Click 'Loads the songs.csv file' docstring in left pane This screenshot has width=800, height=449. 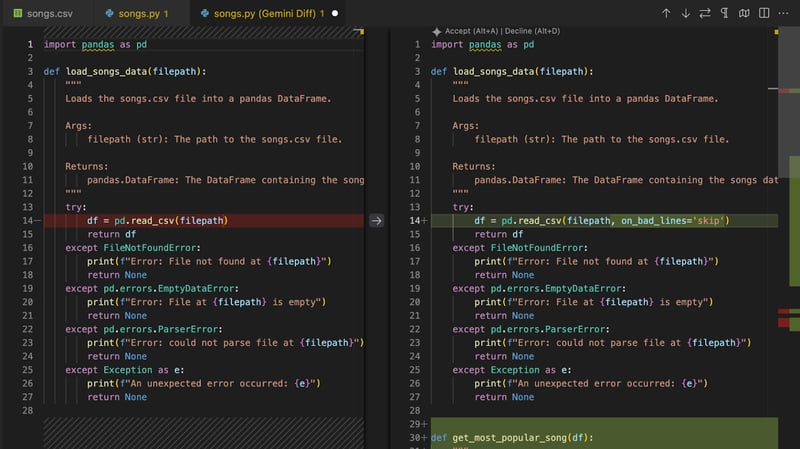pyautogui.click(x=198, y=98)
